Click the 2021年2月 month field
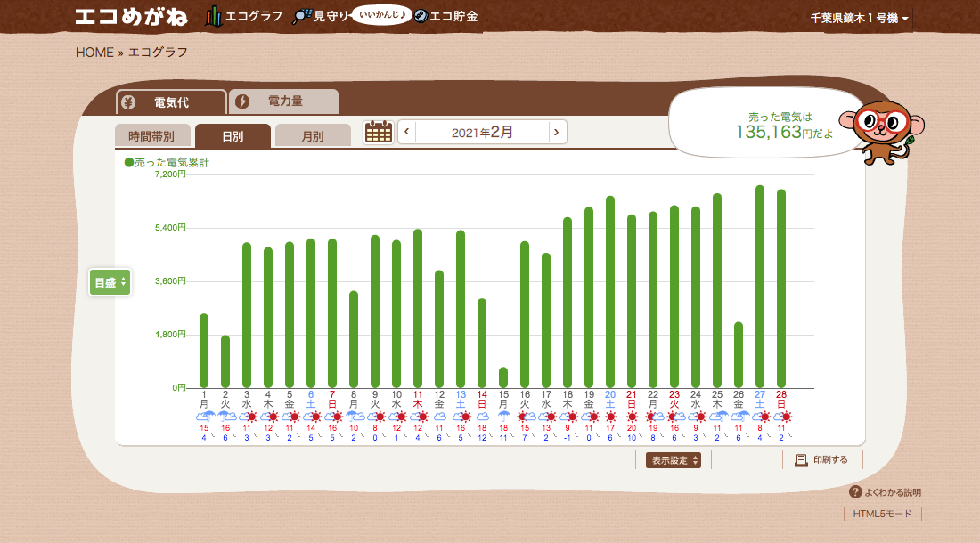The width and height of the screenshot is (980, 543). (482, 132)
